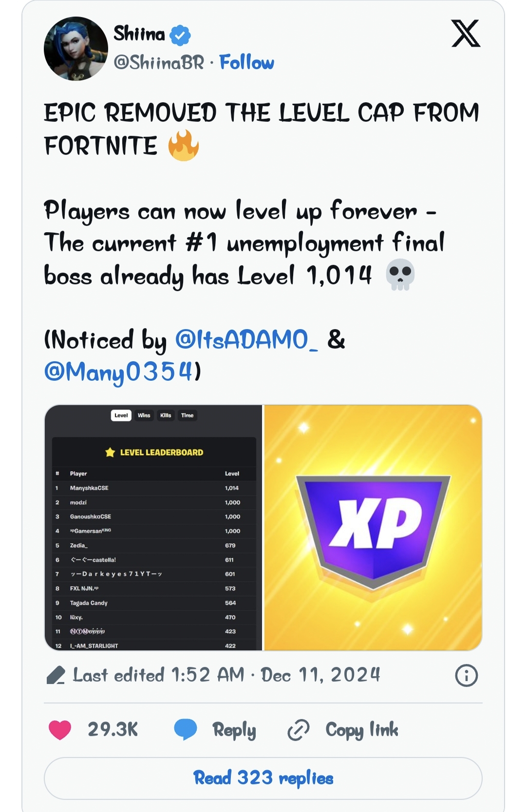Image resolution: width=526 pixels, height=812 pixels.
Task: Select the Time leaderboard tab
Action: coord(187,415)
